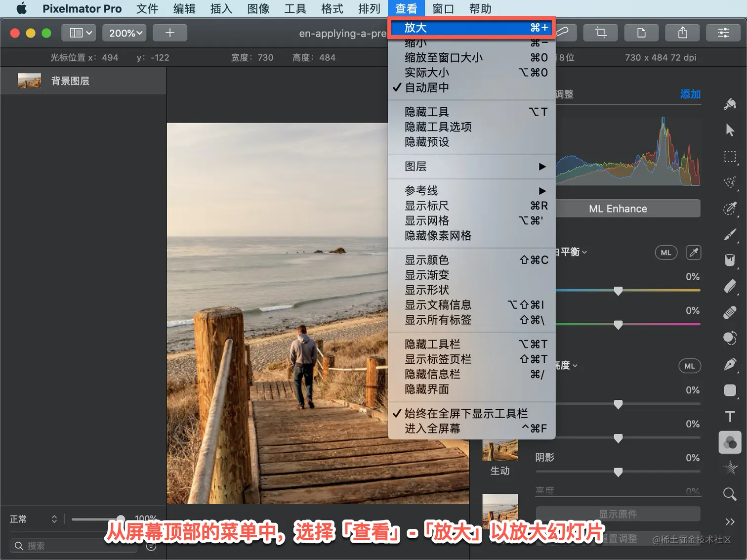This screenshot has height=560, width=747.
Task: Click the Share icon in the toolbar
Action: pos(683,33)
